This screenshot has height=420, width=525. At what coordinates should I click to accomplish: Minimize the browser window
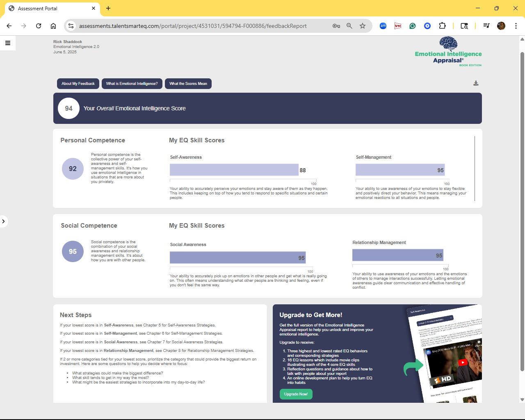tap(478, 8)
